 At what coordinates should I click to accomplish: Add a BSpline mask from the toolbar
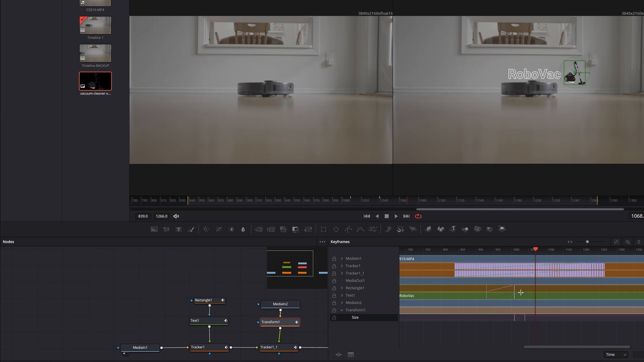pyautogui.click(x=361, y=229)
